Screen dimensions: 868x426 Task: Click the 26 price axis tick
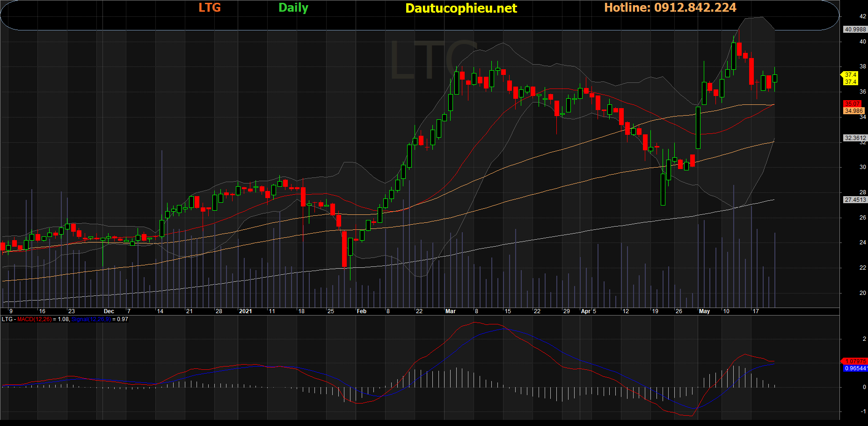[x=862, y=218]
